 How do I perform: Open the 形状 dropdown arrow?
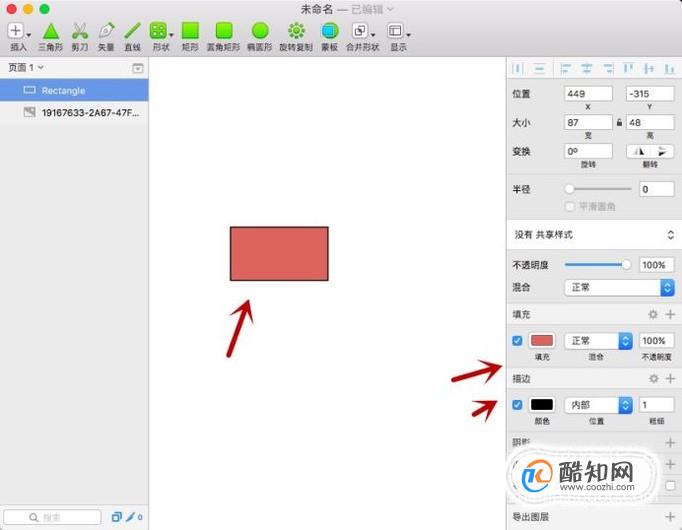pos(171,34)
